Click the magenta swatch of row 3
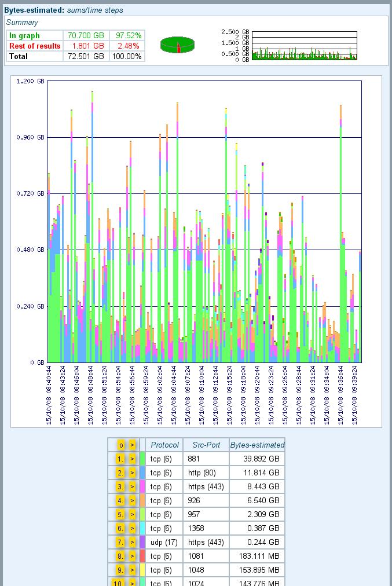392x586 pixels. [x=142, y=486]
